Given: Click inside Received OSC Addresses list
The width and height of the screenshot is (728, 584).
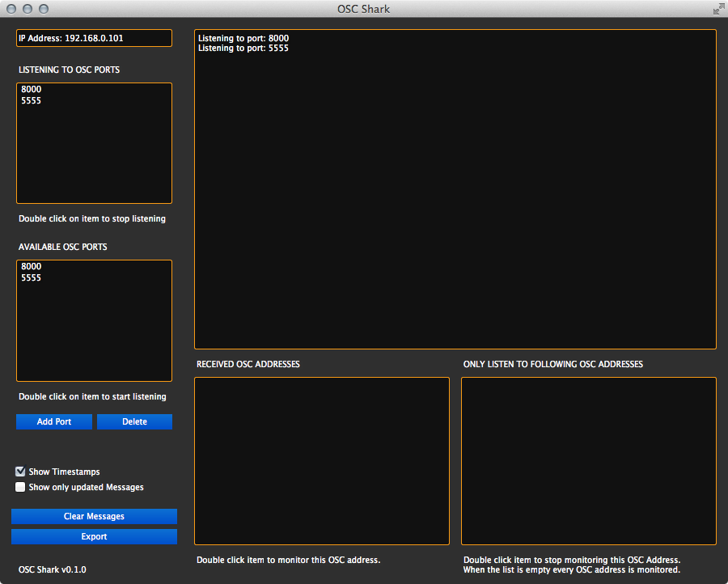Looking at the screenshot, I should coord(322,461).
